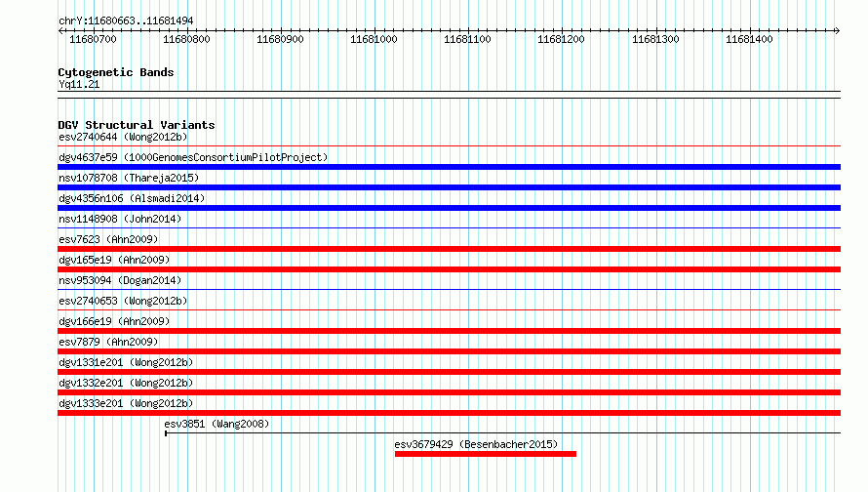Click dgv4637e59 (1000GenomesConsortiumPilotProject) label
The width and height of the screenshot is (868, 492).
pyautogui.click(x=193, y=157)
